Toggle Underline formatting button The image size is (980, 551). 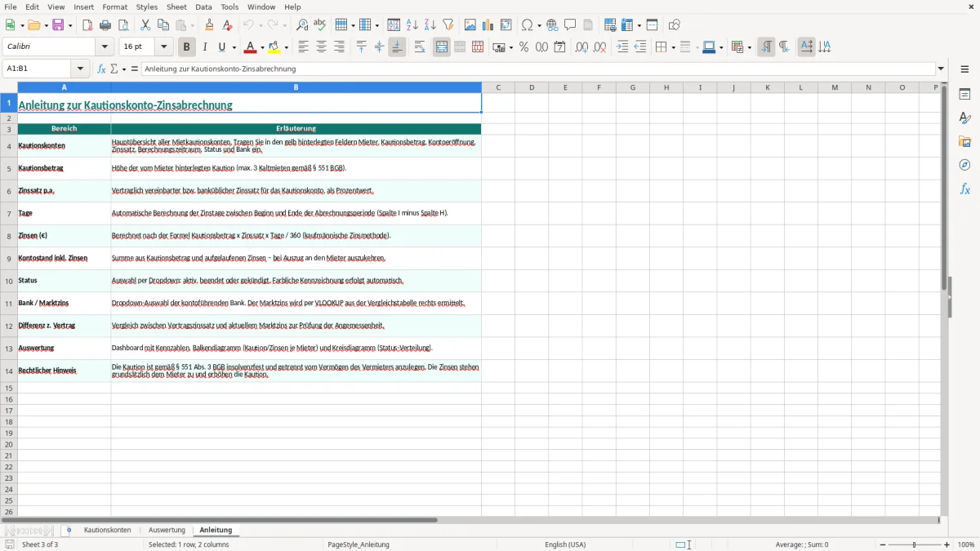point(221,47)
